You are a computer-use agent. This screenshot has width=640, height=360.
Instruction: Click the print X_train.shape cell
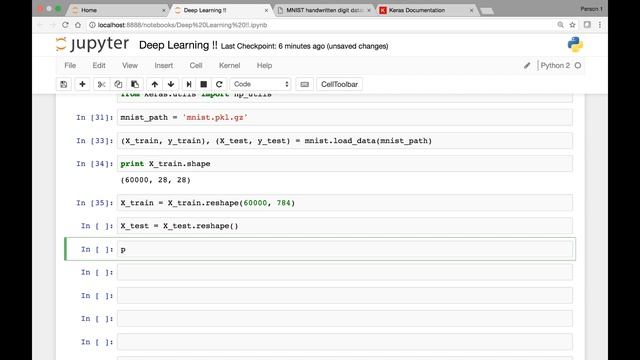[345, 164]
